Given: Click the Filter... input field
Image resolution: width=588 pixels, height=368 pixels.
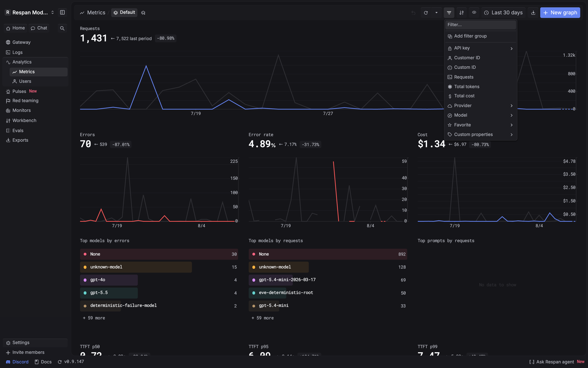Looking at the screenshot, I should (x=480, y=25).
